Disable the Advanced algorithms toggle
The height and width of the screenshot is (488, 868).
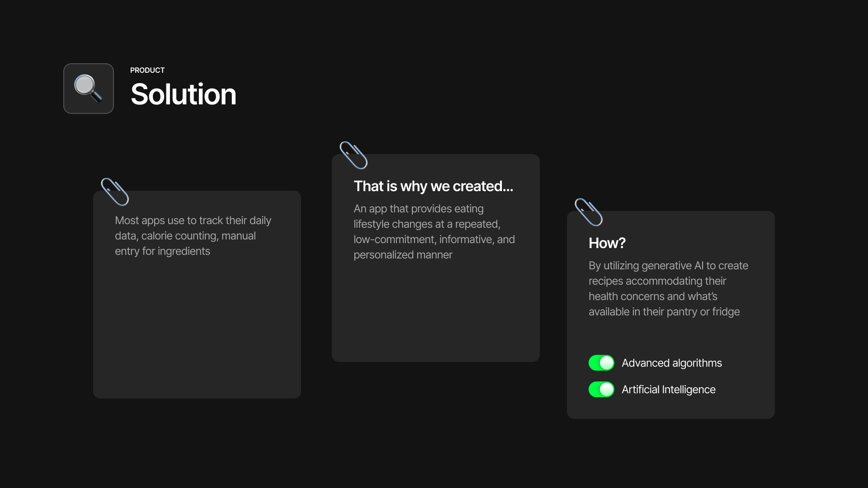point(601,363)
